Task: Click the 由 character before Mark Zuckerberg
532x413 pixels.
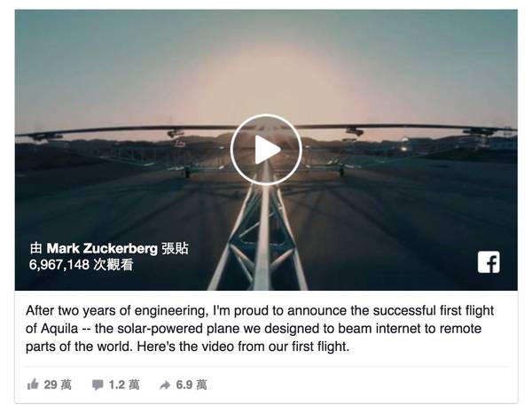Action: (x=35, y=247)
